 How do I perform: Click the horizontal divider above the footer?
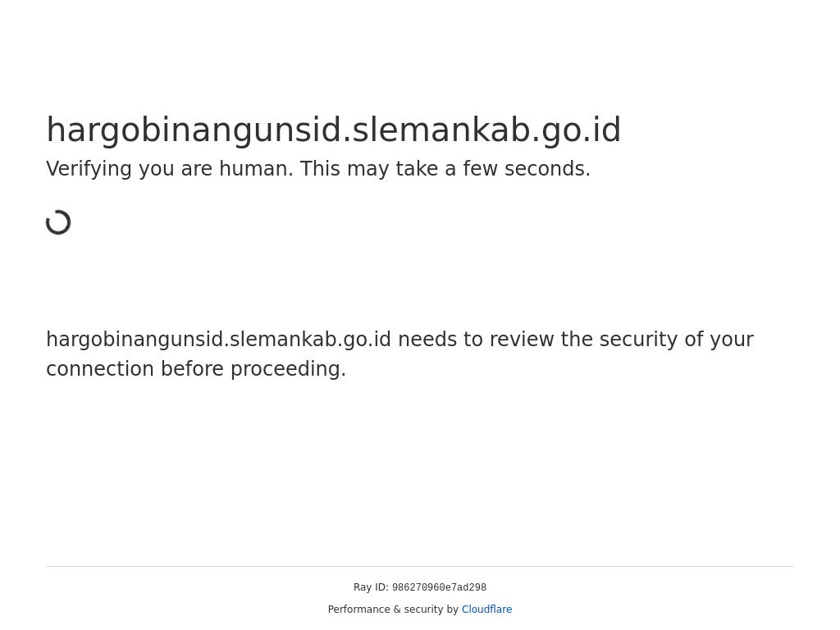tap(420, 566)
